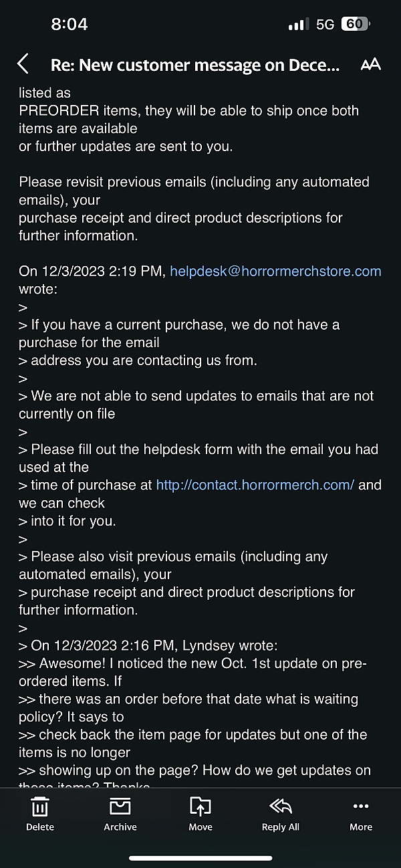
Task: Tap the battery indicator in status bar
Action: (355, 24)
